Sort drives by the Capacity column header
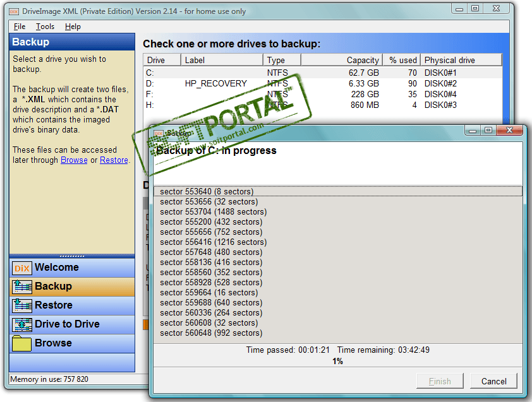The width and height of the screenshot is (532, 402). (342, 60)
